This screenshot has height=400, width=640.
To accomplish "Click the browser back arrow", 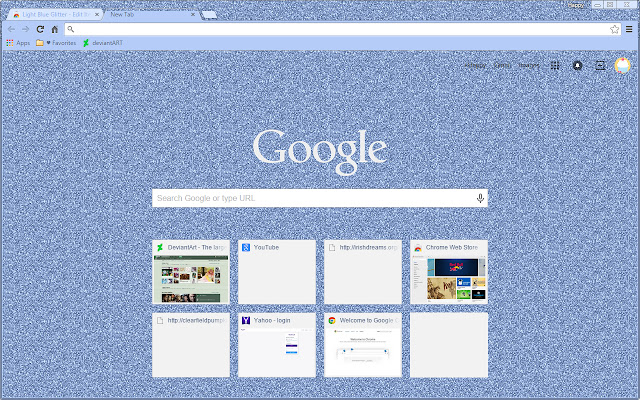I will coord(11,29).
